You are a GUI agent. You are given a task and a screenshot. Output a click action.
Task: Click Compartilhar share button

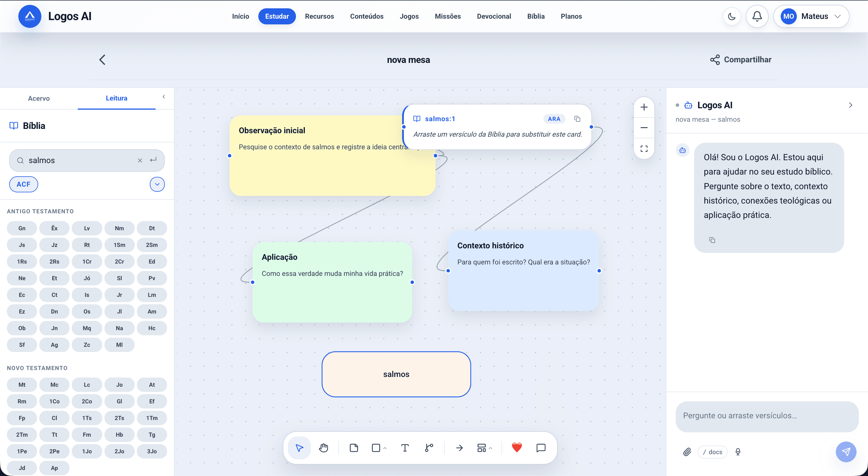click(741, 60)
